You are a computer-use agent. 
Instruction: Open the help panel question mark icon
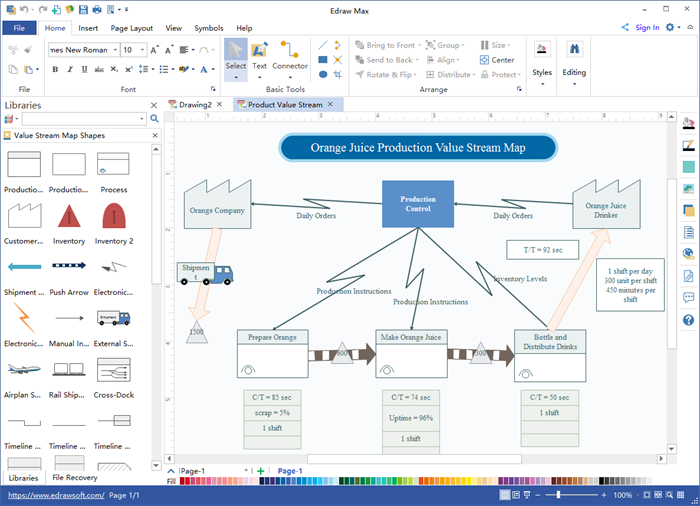coord(688,320)
